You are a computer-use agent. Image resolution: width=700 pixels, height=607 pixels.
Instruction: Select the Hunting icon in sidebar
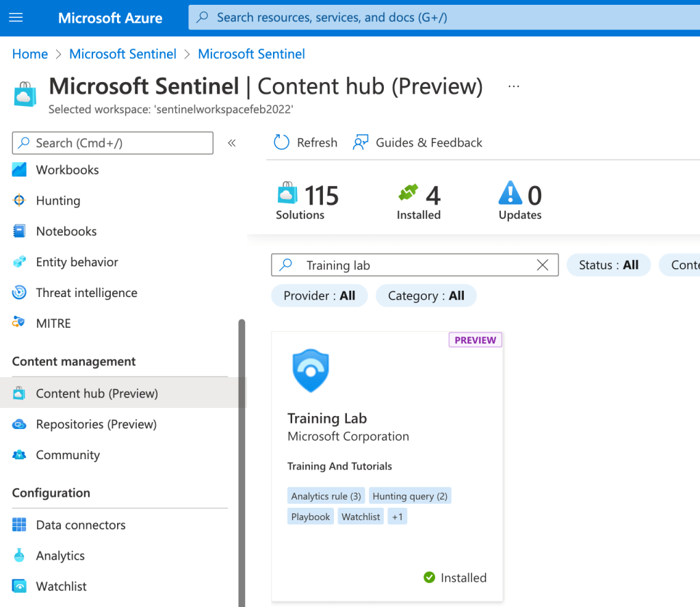(x=19, y=201)
